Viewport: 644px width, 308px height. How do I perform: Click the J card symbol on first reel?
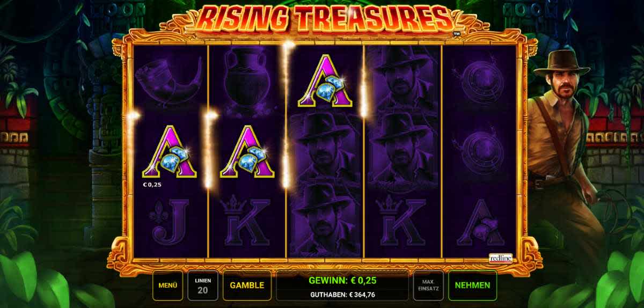(x=169, y=222)
